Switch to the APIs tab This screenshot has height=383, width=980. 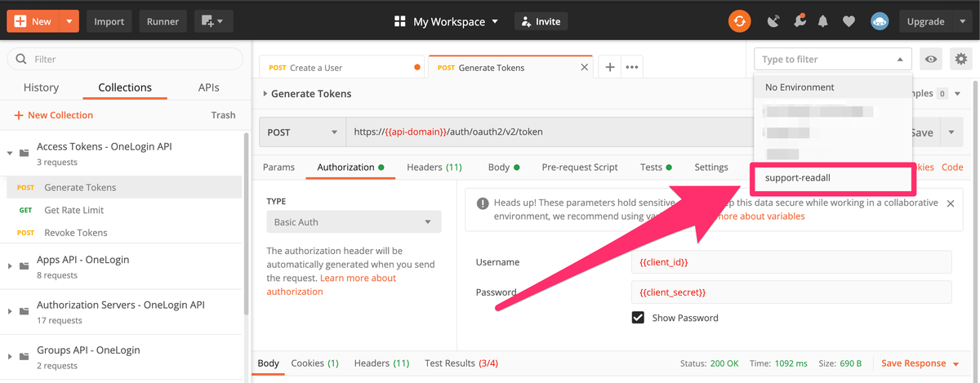click(x=208, y=87)
